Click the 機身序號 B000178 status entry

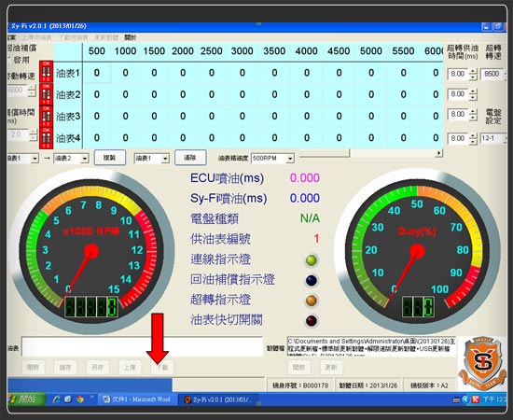click(300, 385)
